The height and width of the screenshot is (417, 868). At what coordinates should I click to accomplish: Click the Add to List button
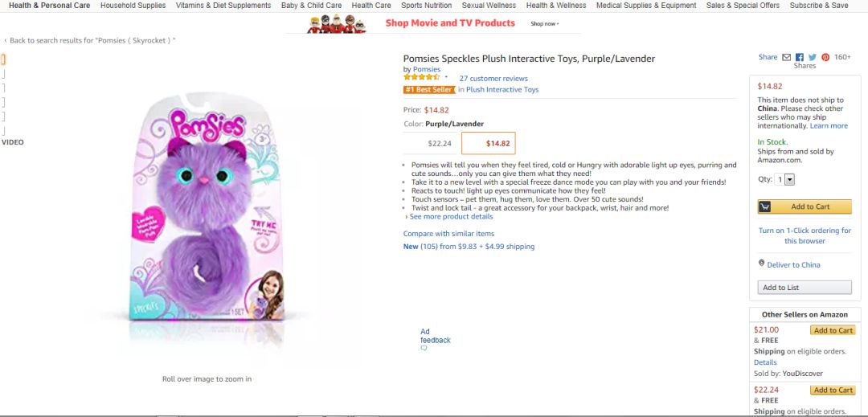point(805,288)
